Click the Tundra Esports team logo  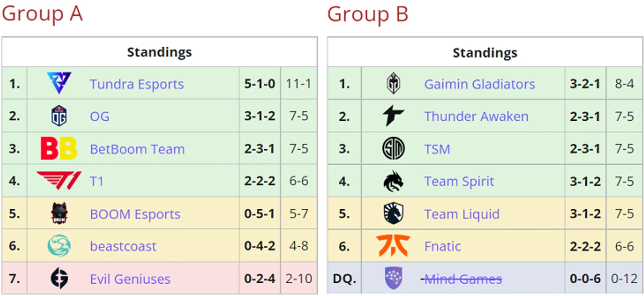pos(59,83)
